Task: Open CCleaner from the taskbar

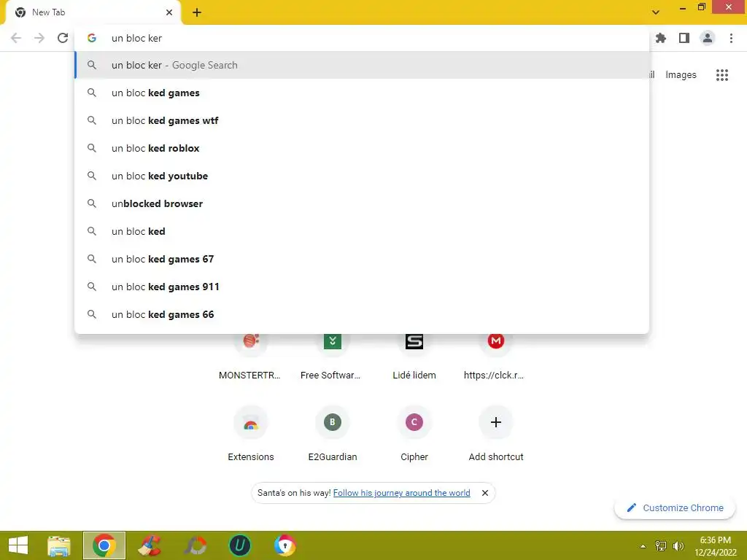Action: coord(149,545)
